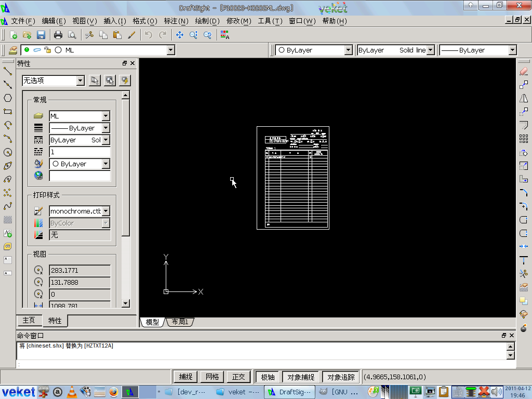Open the Layers Manager icon
532x399 pixels.
[x=13, y=50]
